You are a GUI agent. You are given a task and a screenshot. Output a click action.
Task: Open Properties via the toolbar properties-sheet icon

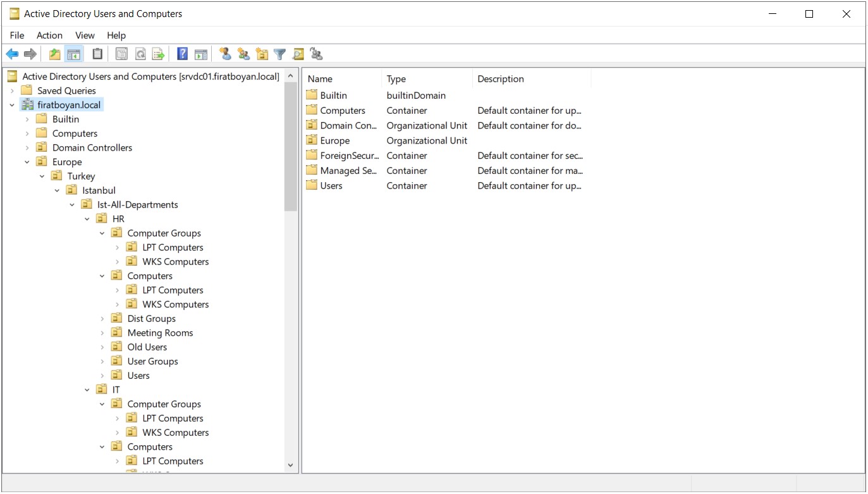click(x=121, y=54)
